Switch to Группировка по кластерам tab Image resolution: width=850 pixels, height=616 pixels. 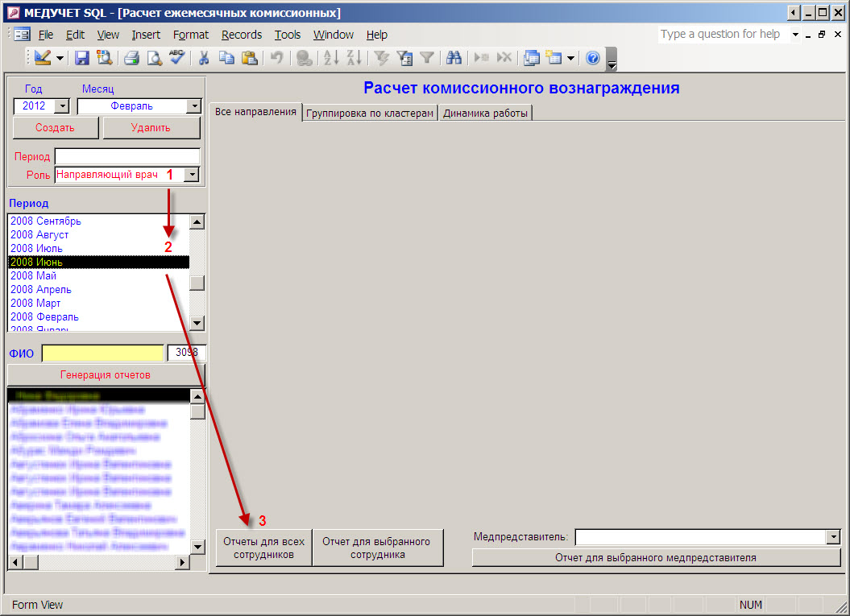pyautogui.click(x=371, y=114)
